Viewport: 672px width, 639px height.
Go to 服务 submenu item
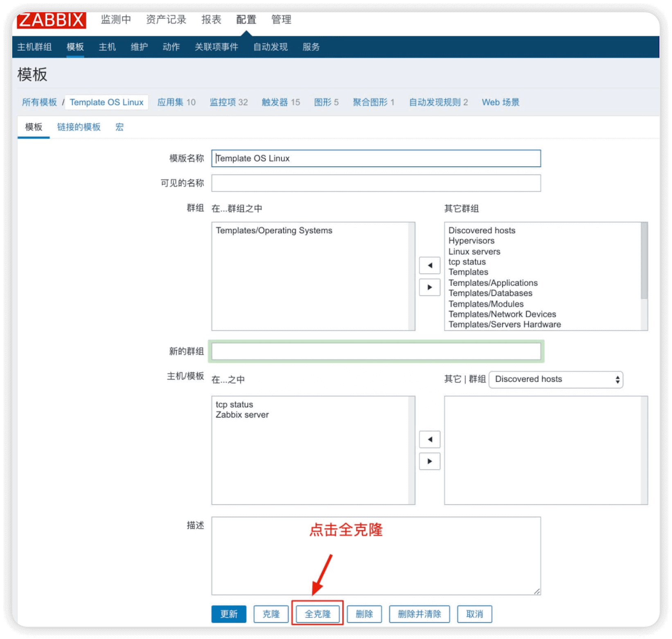tap(311, 47)
